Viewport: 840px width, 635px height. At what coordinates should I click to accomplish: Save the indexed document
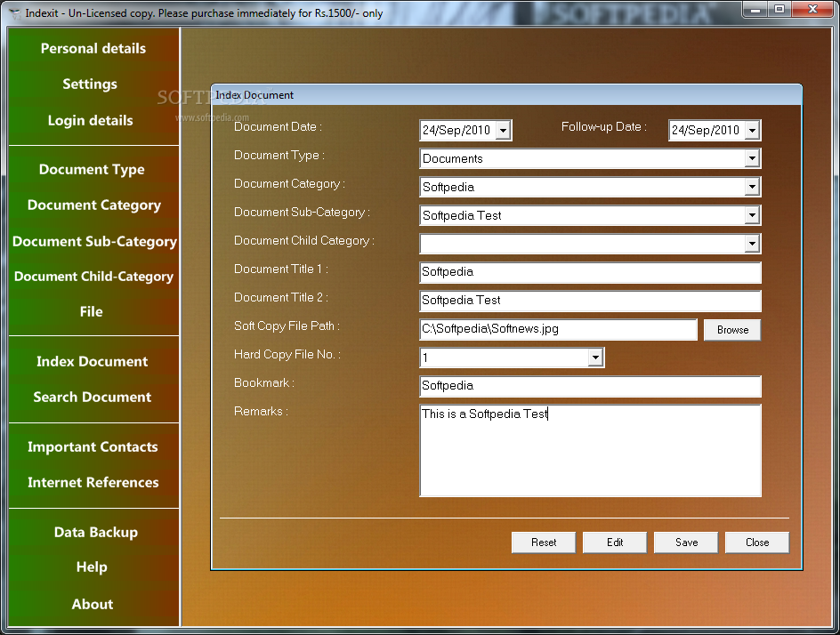686,543
